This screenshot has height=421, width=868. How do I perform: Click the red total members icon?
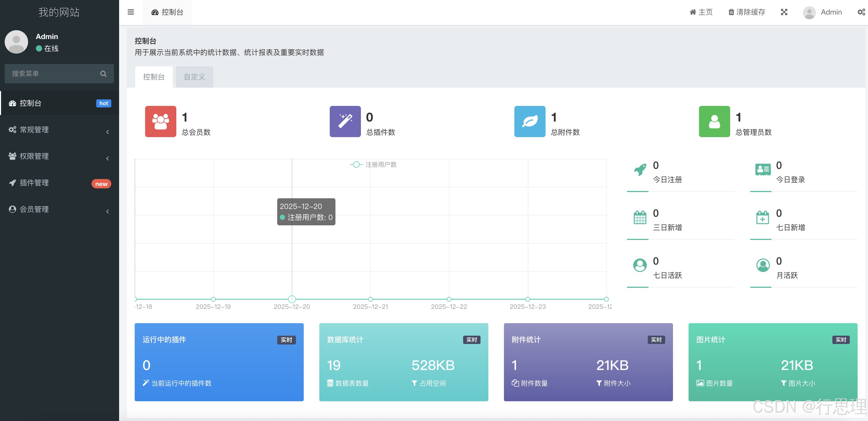click(x=160, y=121)
